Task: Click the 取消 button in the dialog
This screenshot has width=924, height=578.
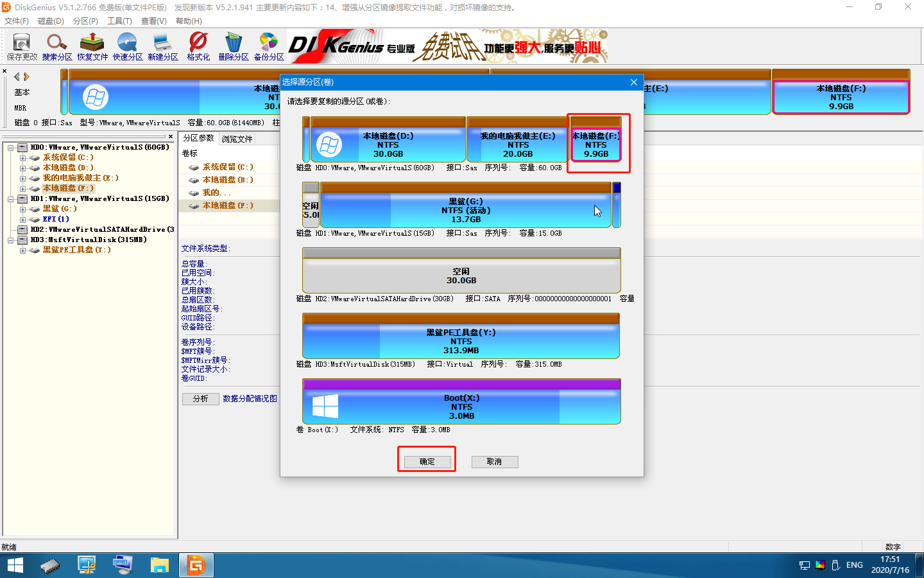Action: click(494, 462)
